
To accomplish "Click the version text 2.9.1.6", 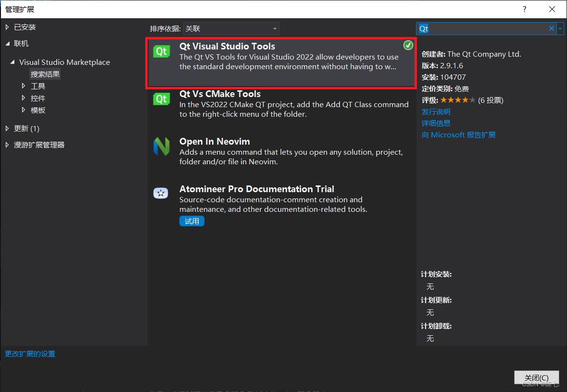I will [452, 66].
